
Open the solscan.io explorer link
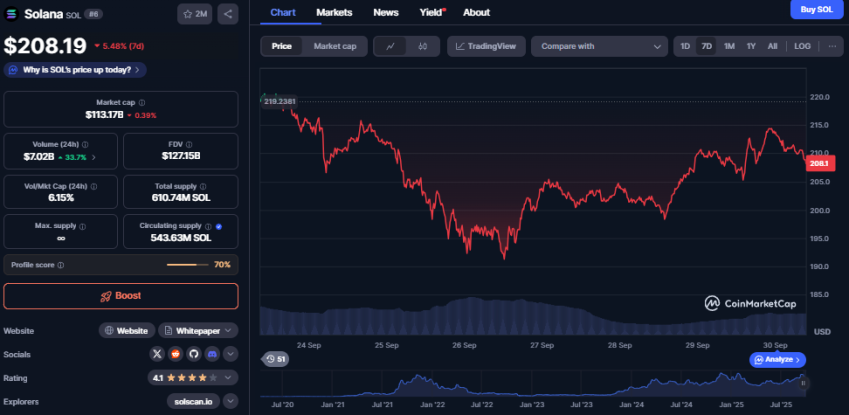click(191, 401)
